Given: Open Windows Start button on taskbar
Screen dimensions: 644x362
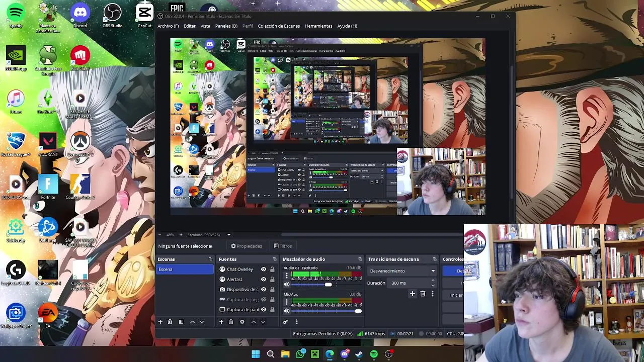Looking at the screenshot, I should [x=256, y=354].
